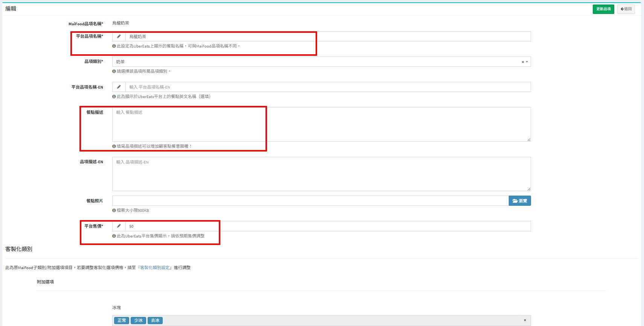Click the 平台售價 input showing 50

coord(328,226)
